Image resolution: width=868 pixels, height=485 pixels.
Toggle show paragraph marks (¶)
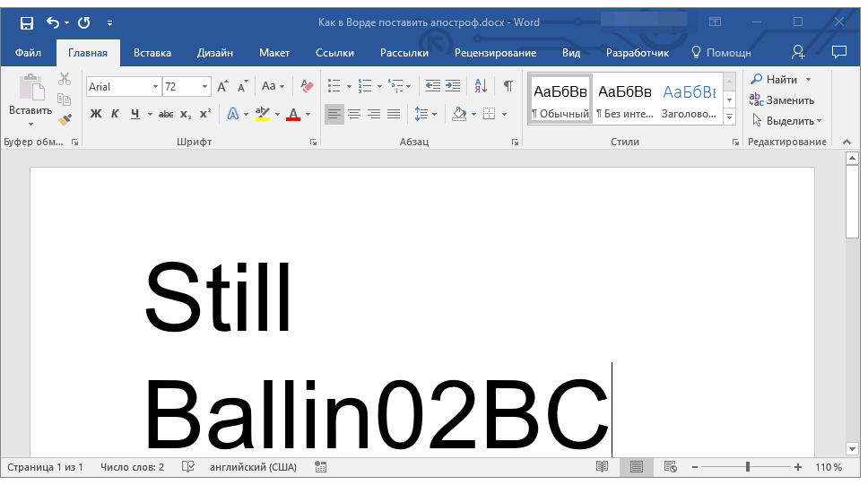pyautogui.click(x=508, y=86)
